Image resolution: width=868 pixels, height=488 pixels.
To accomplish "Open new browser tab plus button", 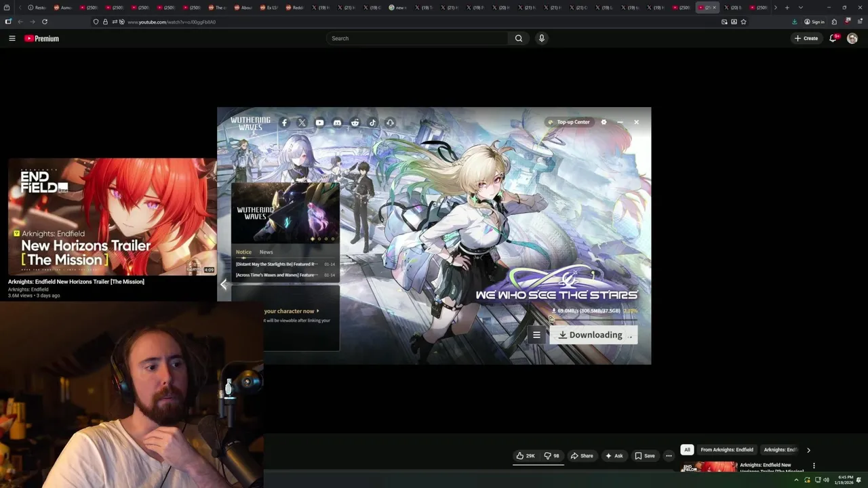I will [787, 7].
